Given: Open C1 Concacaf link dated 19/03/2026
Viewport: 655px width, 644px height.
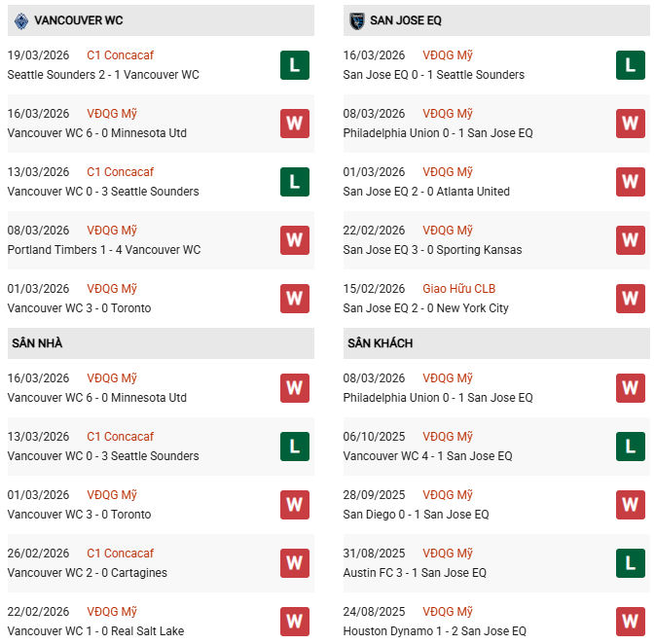Looking at the screenshot, I should [x=120, y=55].
